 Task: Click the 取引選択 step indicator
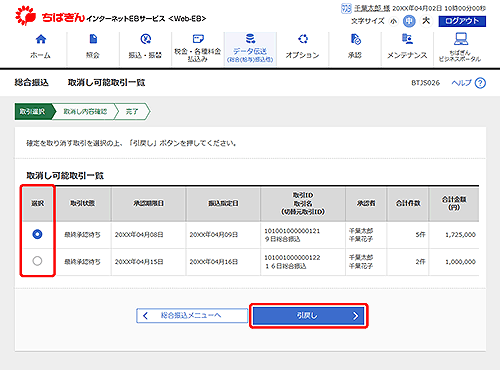point(32,111)
